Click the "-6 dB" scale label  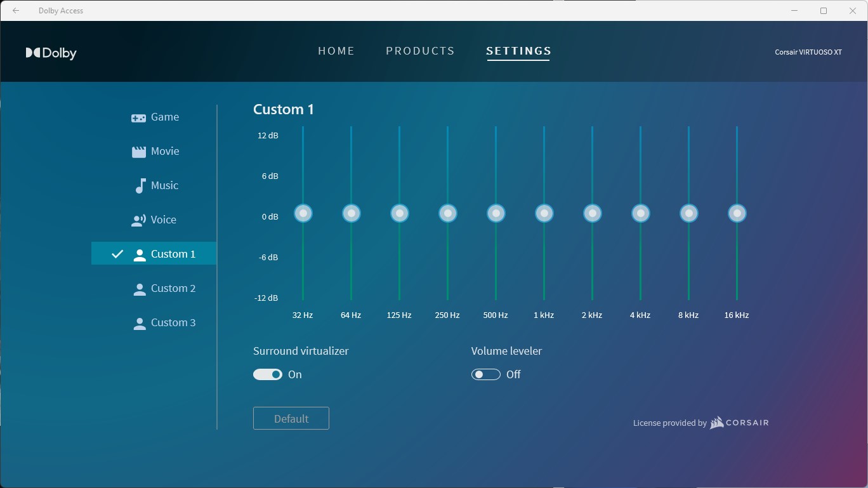[268, 257]
